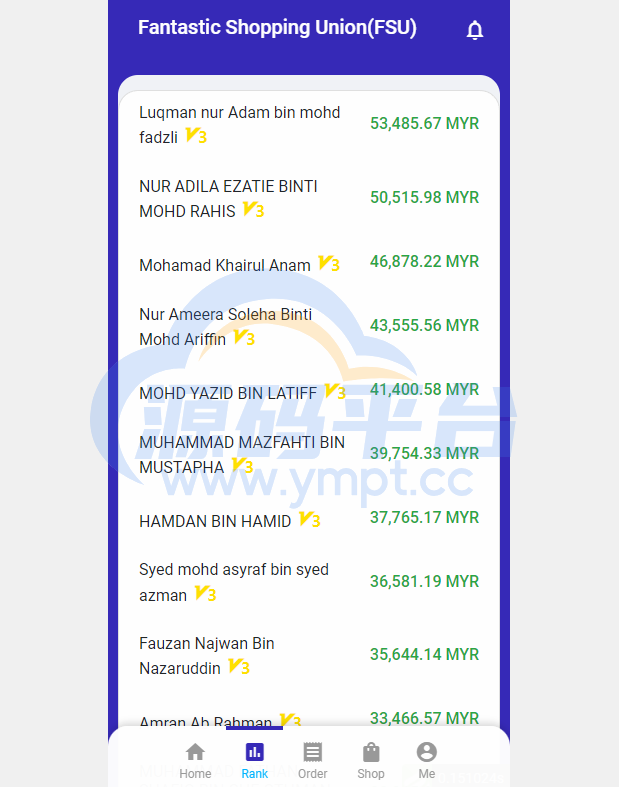Go to the Home tab
Screen dimensions: 619x787
click(195, 760)
